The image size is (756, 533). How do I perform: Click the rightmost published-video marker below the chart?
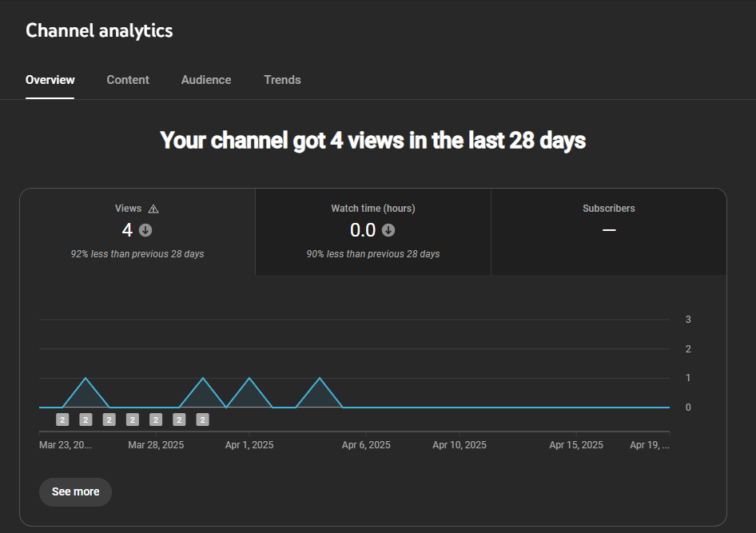coord(203,420)
